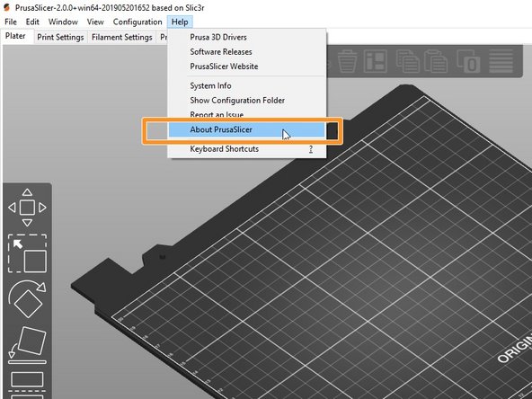This screenshot has height=399, width=532.
Task: Click the Arrange objects toolbar icon
Action: (x=376, y=61)
